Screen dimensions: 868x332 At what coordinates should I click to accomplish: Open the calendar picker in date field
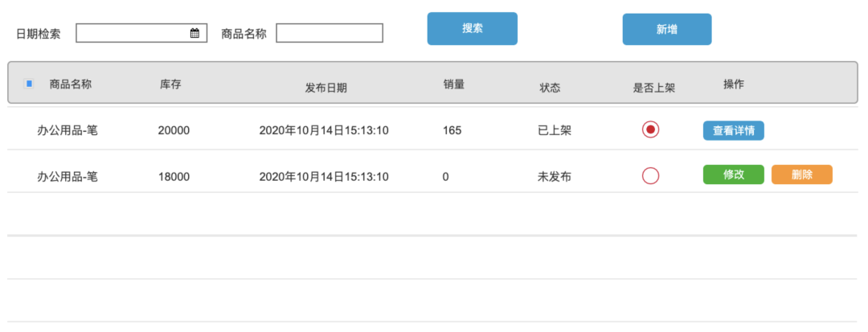click(194, 33)
